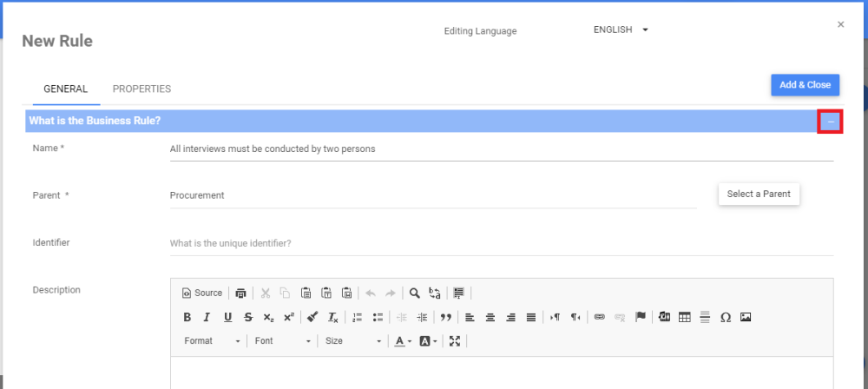868x389 pixels.
Task: Toggle Bold formatting
Action: click(187, 318)
